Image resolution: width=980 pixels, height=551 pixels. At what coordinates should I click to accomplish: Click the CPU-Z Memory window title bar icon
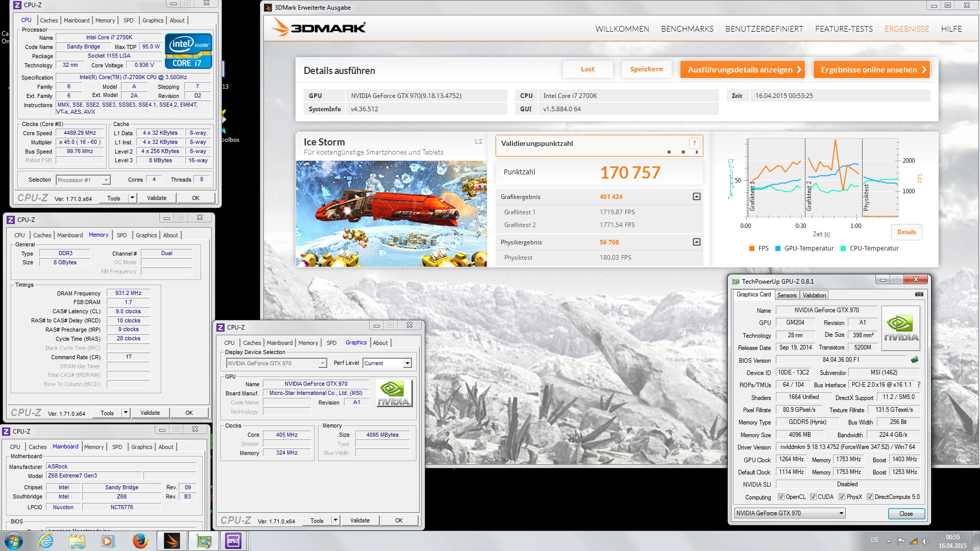[x=11, y=219]
